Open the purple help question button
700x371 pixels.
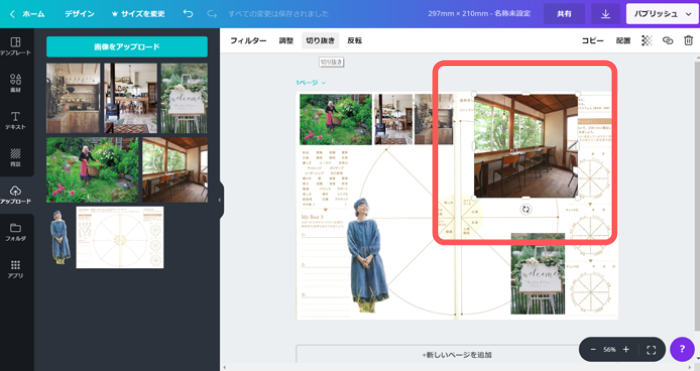[x=682, y=350]
